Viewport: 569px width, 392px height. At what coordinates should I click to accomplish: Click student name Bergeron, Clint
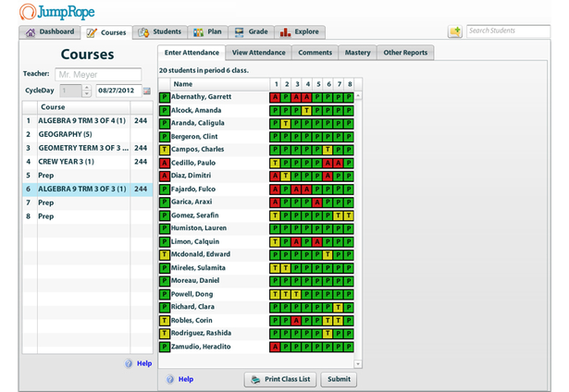point(194,137)
